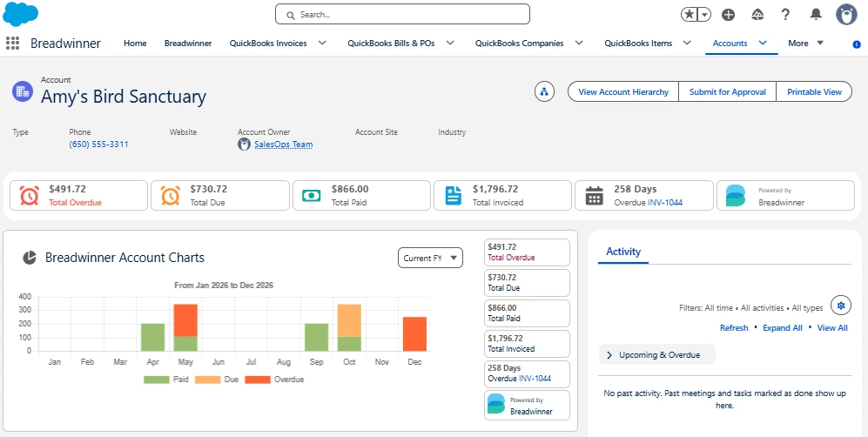This screenshot has height=437, width=868.
Task: Click the orange Due segment of the October bar
Action: tap(349, 320)
